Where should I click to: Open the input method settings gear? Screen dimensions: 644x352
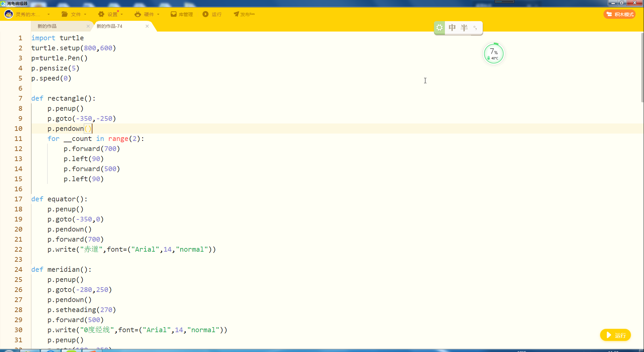pyautogui.click(x=440, y=28)
